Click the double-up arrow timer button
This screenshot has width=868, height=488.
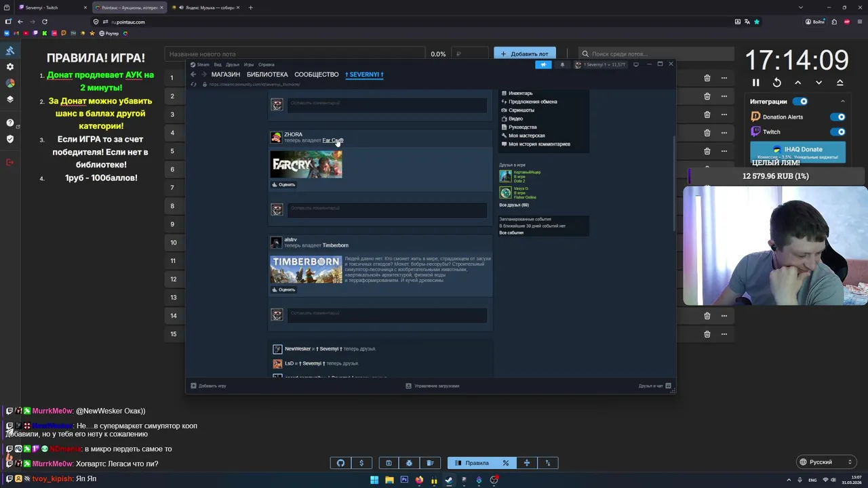click(x=840, y=83)
